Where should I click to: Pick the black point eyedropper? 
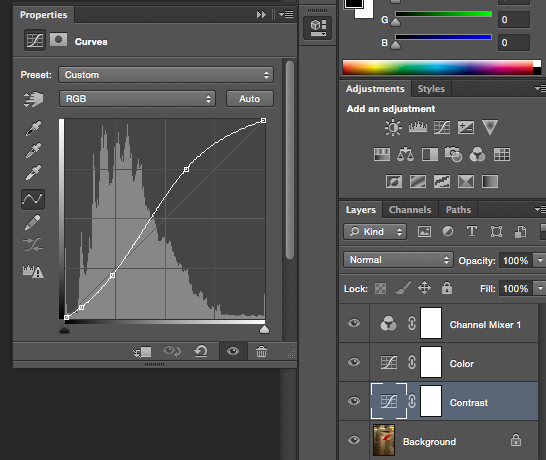point(33,128)
